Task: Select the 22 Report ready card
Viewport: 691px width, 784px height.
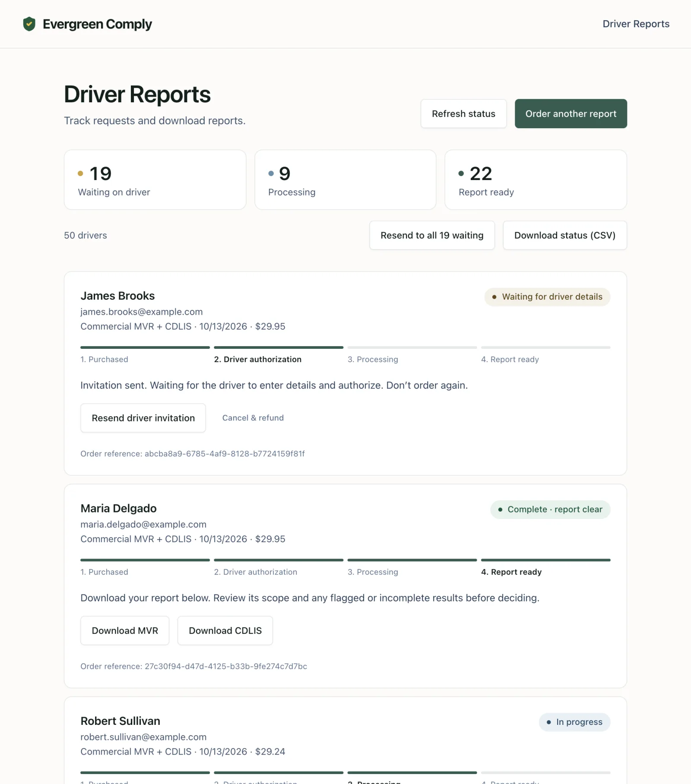Action: [536, 180]
